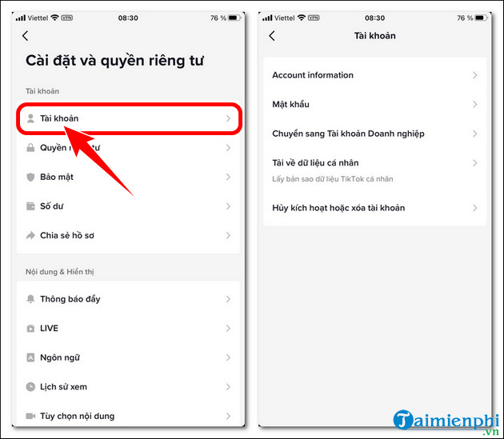Screen dimensions: 504x439
Task: Click language icon for Ngôn ngữ
Action: pos(30,357)
